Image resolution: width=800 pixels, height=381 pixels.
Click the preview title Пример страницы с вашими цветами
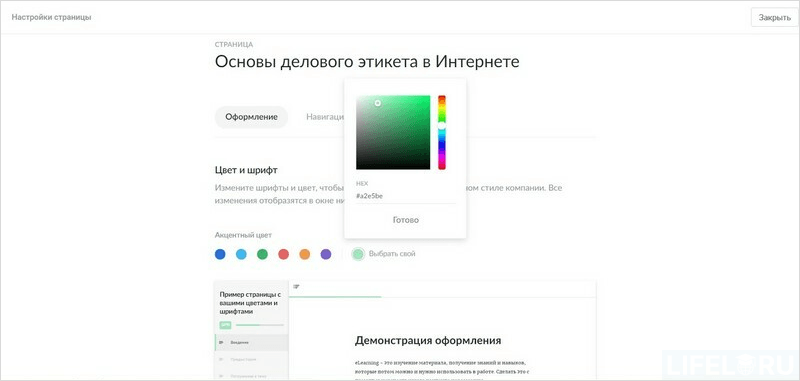(250, 303)
